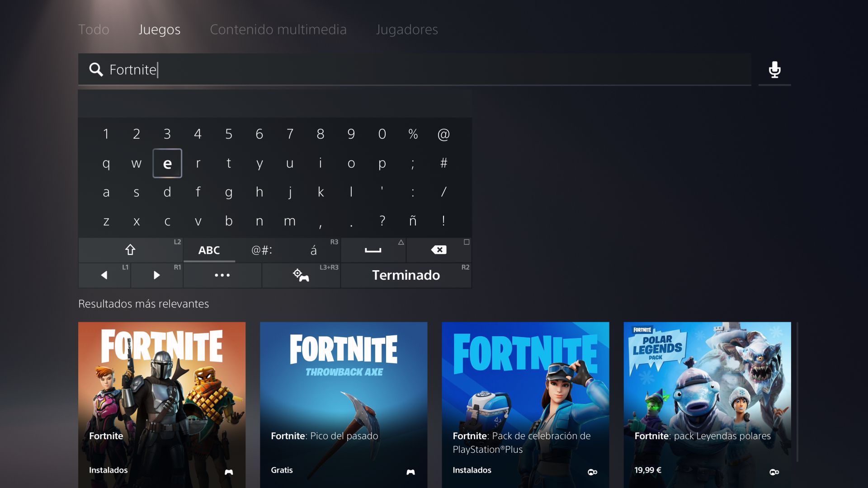Tap the letter m key

click(290, 221)
